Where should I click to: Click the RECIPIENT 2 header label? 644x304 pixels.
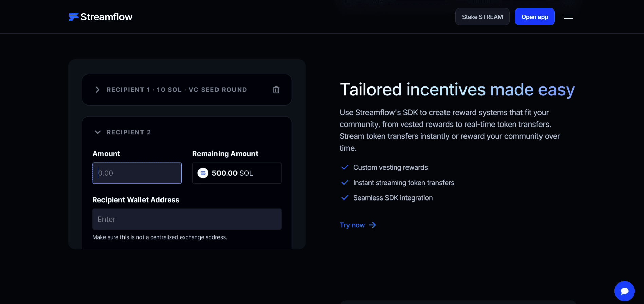pyautogui.click(x=129, y=132)
